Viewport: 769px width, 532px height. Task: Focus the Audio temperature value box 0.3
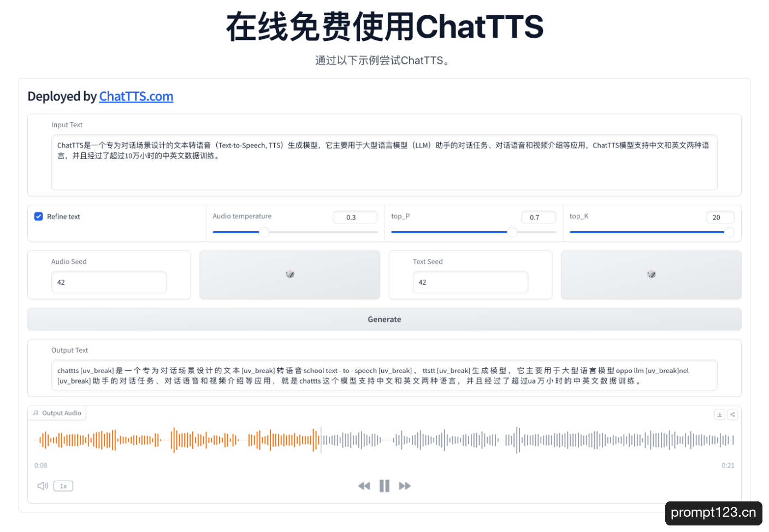(x=355, y=217)
